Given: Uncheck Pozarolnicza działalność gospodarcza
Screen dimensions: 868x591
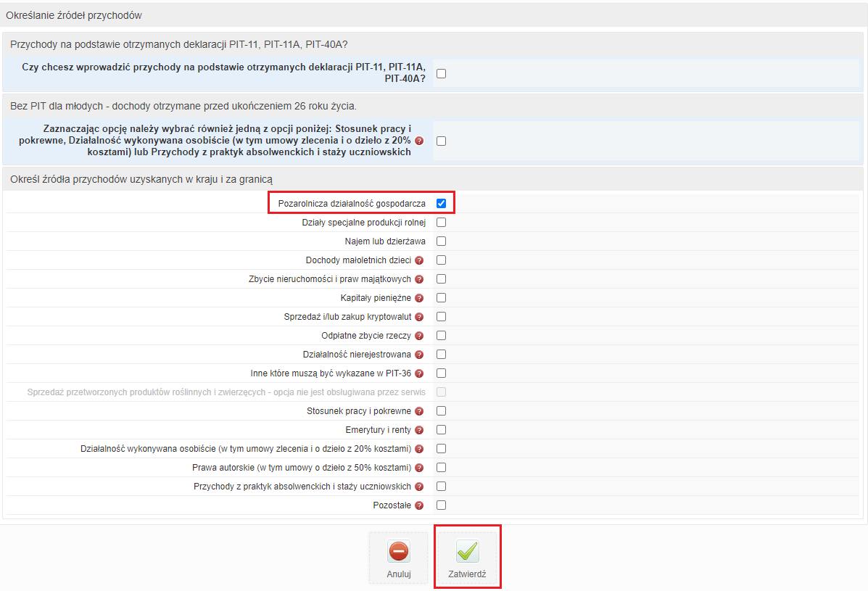Looking at the screenshot, I should click(441, 203).
